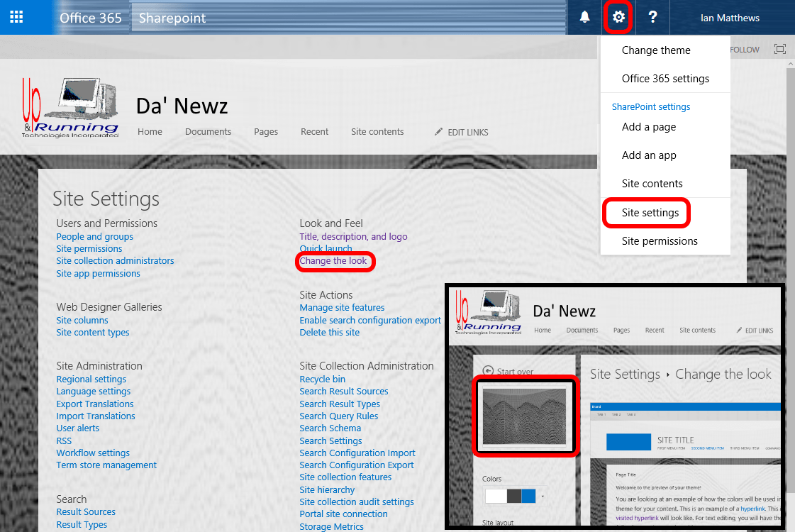
Task: Open the Office 365 app launcher
Action: tap(17, 16)
